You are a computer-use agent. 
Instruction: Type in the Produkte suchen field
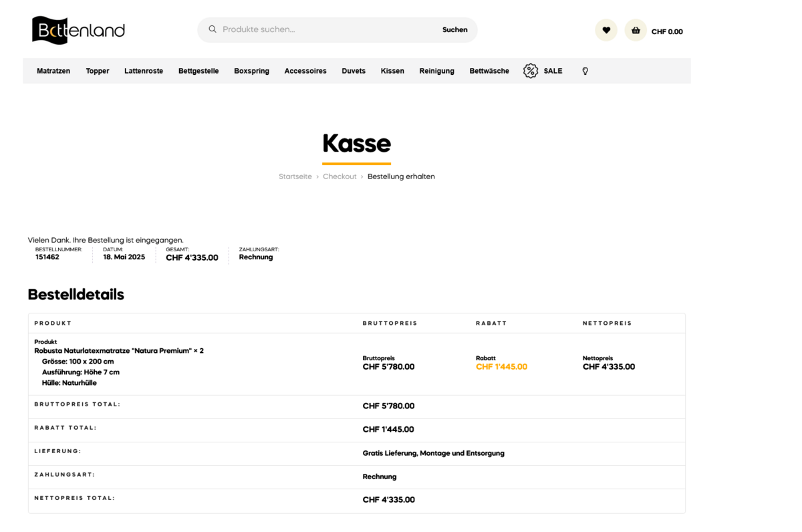point(327,29)
